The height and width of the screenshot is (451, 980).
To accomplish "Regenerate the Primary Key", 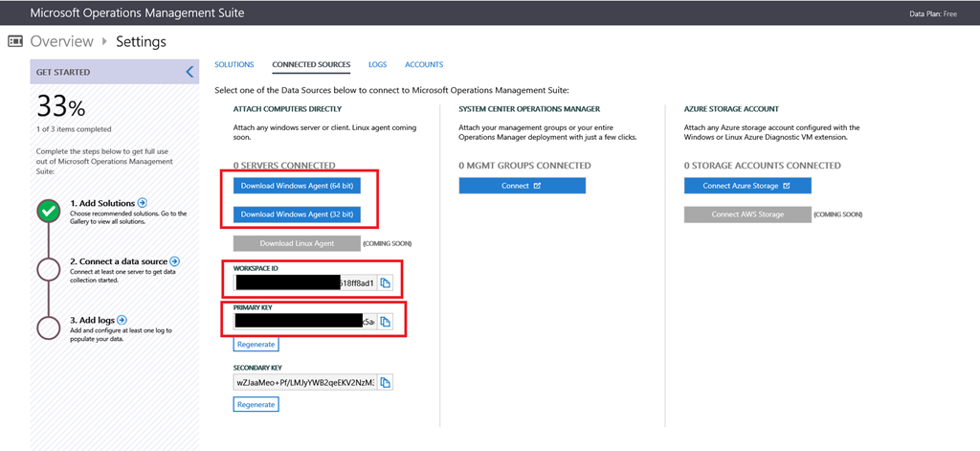I will tap(256, 344).
